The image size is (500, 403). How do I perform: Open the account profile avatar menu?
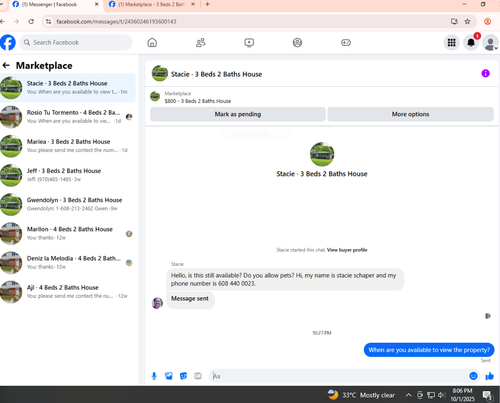(x=490, y=43)
